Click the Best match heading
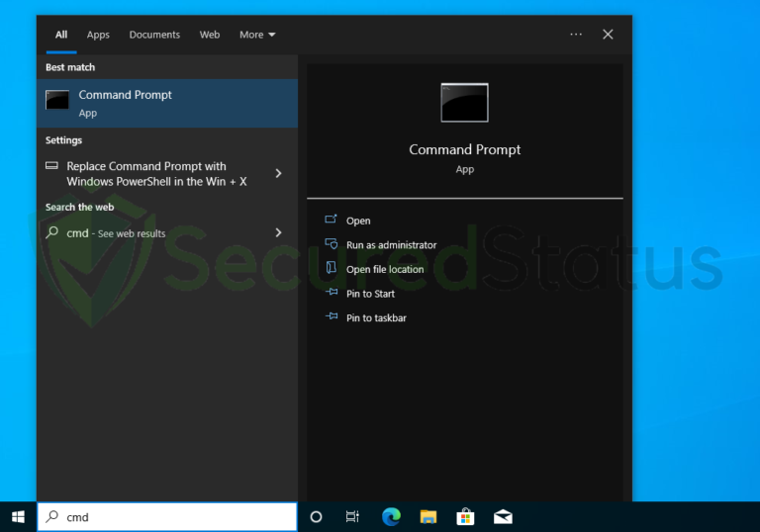 click(x=70, y=67)
